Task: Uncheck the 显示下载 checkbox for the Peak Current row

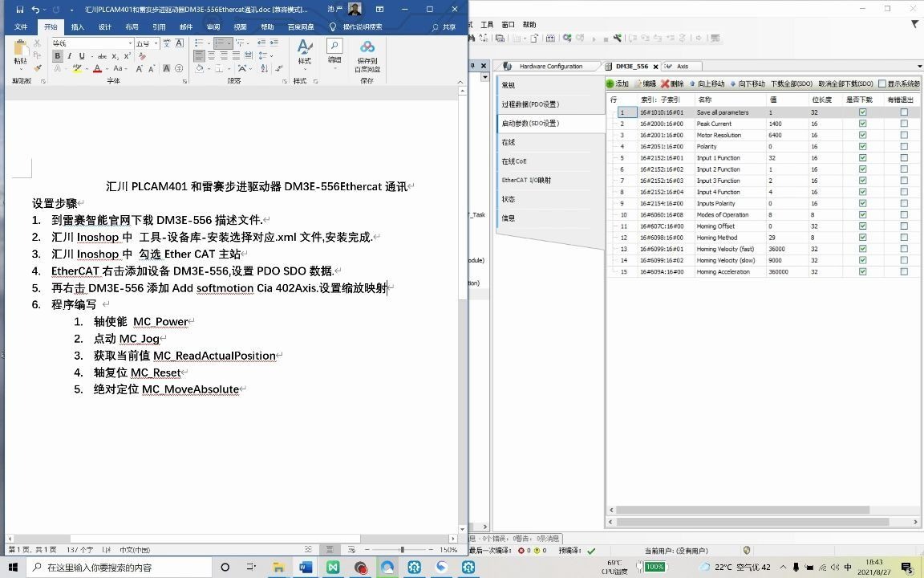Action: pyautogui.click(x=861, y=124)
